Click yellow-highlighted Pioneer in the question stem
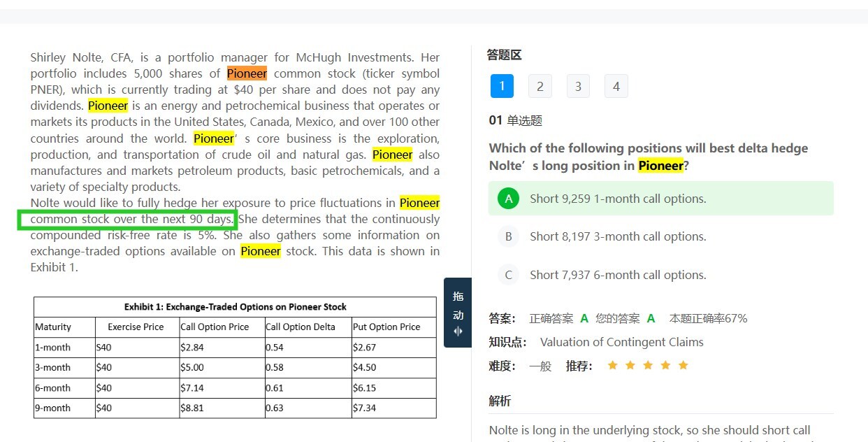Screen dimensions: 868x442 click(x=660, y=166)
